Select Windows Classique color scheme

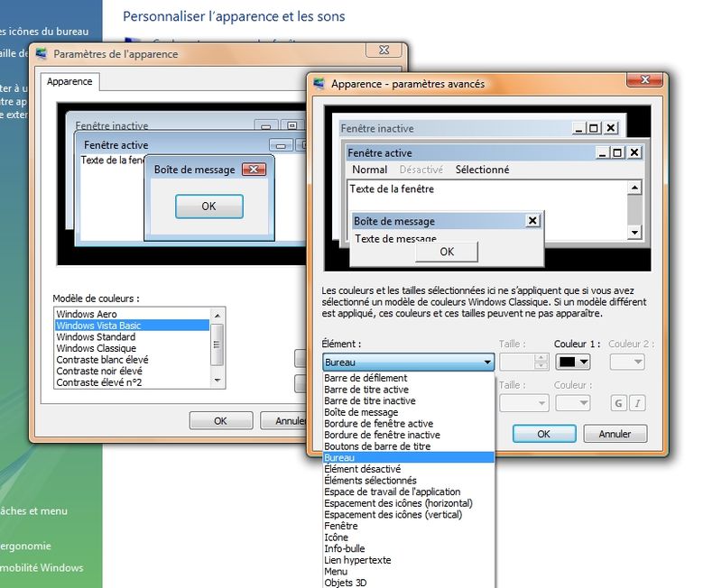(132, 348)
